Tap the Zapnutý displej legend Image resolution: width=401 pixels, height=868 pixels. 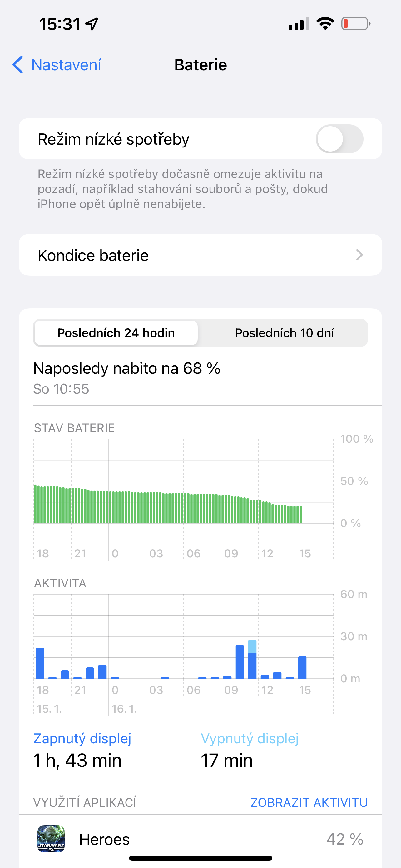click(82, 738)
